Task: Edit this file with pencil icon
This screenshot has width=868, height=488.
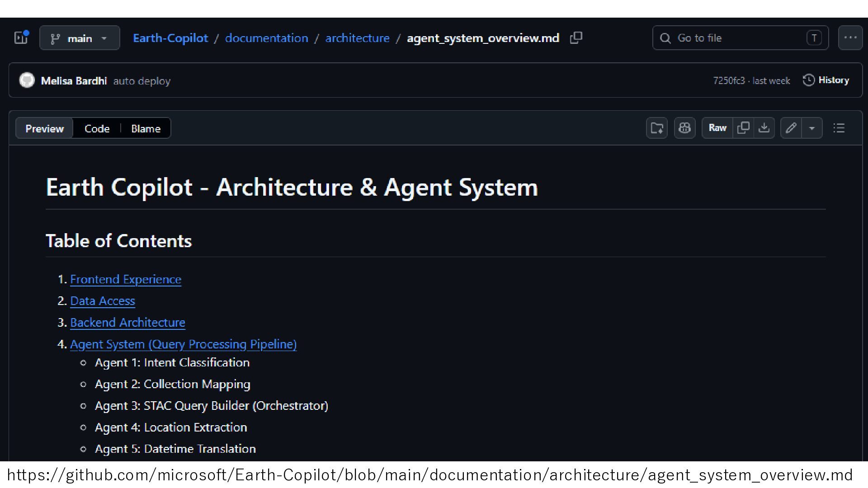Action: pos(791,128)
